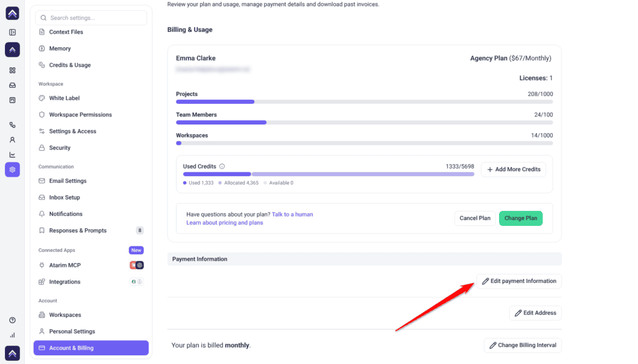Click the small bar graph icon below help
Viewport: 638px width, 364px height.
[x=12, y=335]
